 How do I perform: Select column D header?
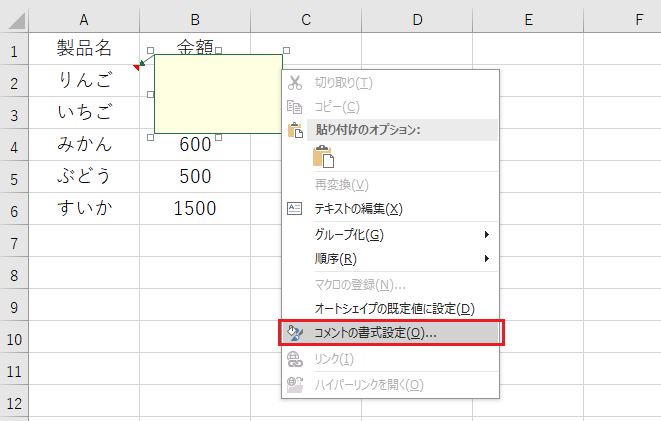click(x=417, y=20)
